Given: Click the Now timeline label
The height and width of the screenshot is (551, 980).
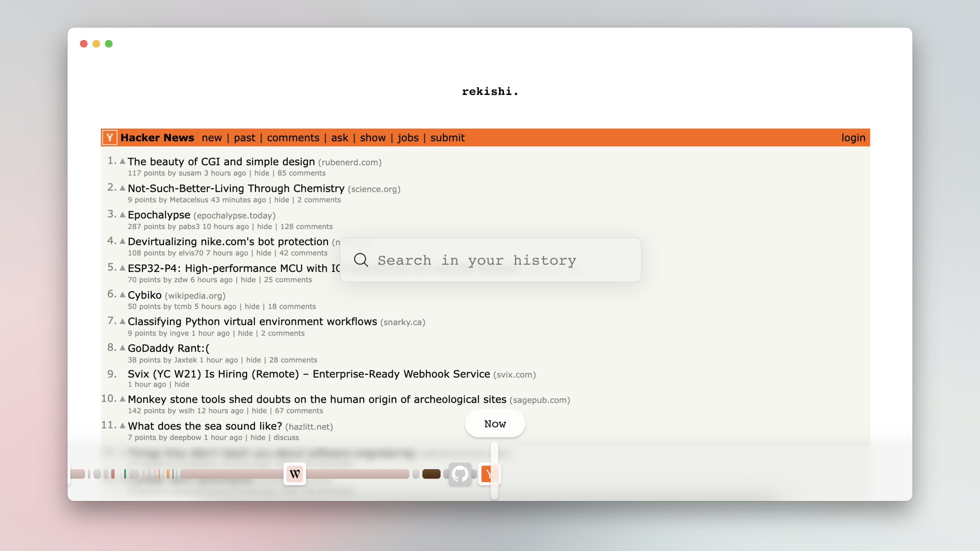Looking at the screenshot, I should point(495,424).
